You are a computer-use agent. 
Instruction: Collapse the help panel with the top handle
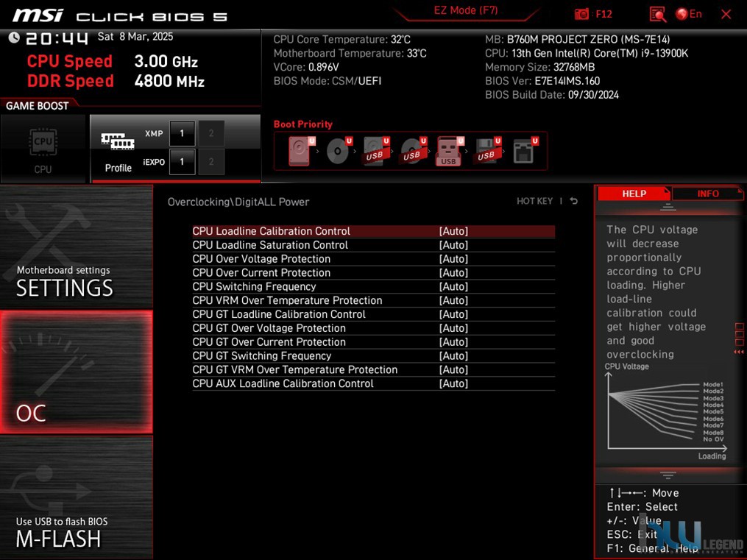(668, 207)
